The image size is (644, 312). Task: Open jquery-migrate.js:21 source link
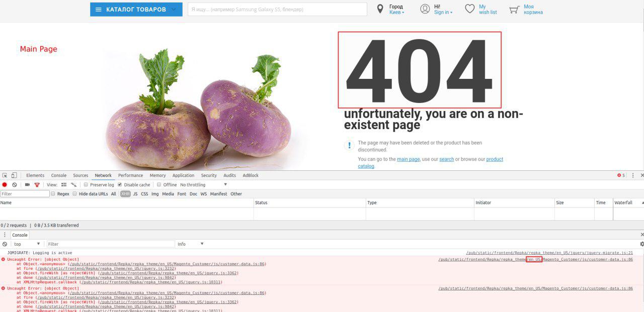click(x=549, y=253)
